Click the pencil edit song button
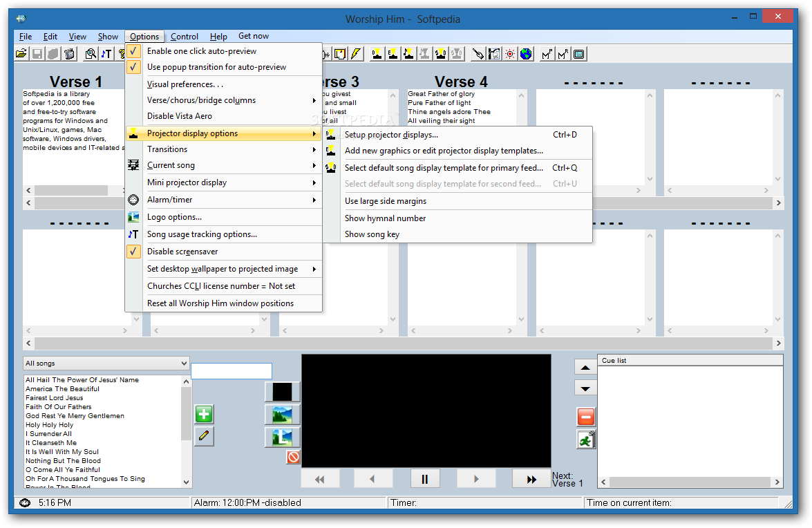This screenshot has width=812, height=528. [204, 436]
